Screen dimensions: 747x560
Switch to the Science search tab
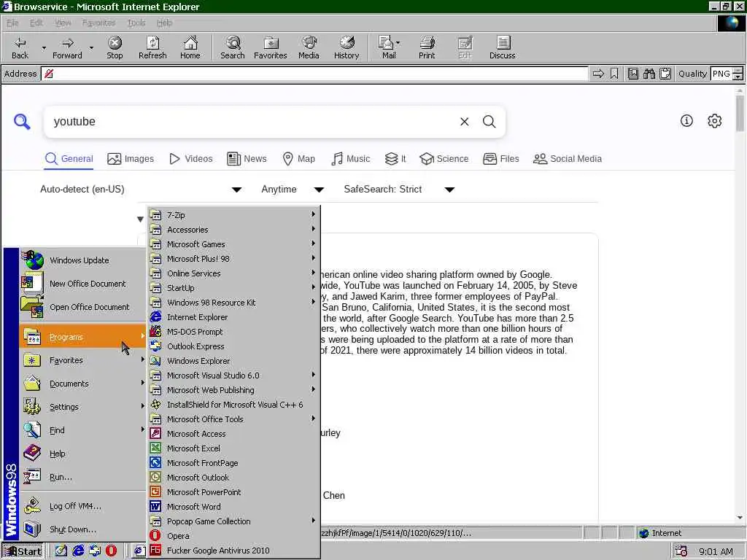[x=444, y=158]
